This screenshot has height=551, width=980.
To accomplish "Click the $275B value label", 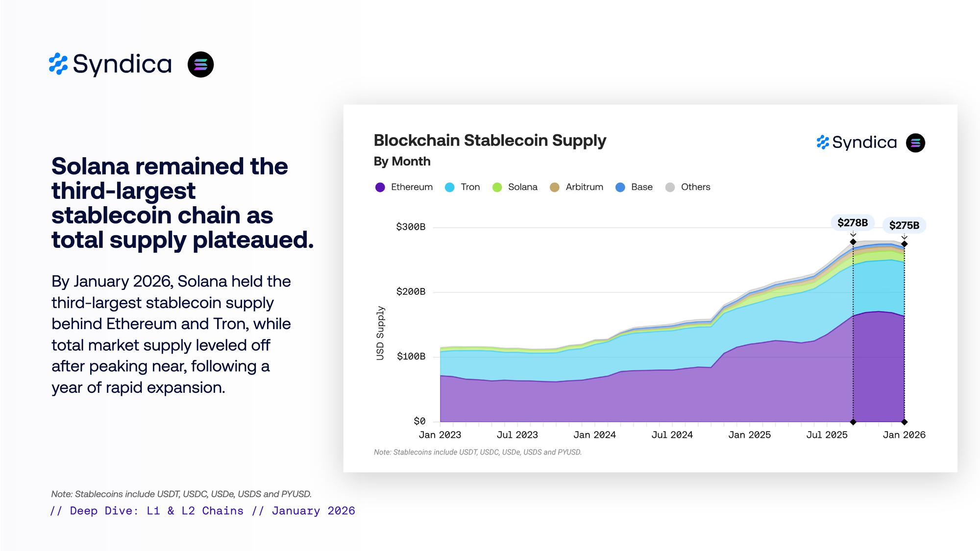I will point(904,225).
